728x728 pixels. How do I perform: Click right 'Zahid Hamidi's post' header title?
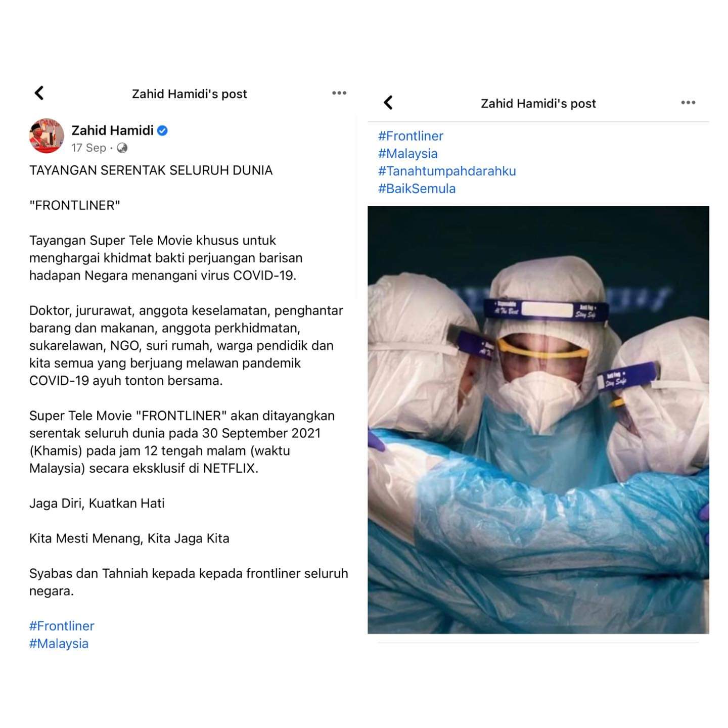click(538, 104)
